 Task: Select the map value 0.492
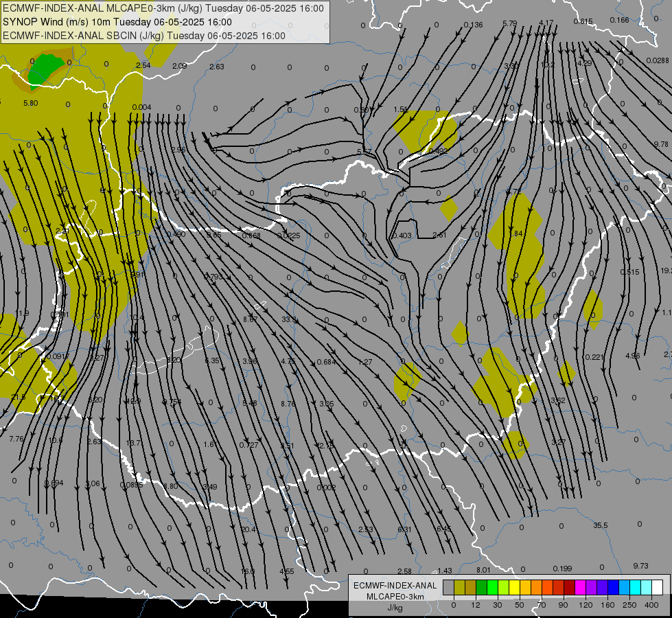[x=438, y=151]
